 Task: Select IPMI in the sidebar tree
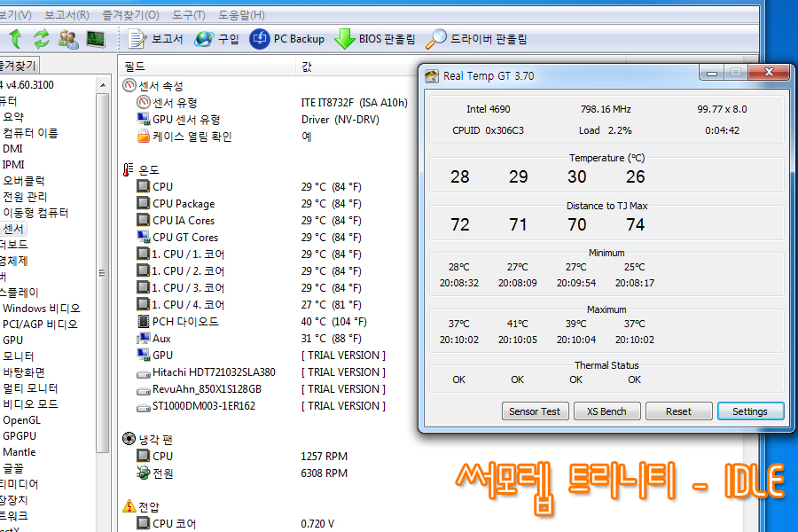(x=13, y=164)
